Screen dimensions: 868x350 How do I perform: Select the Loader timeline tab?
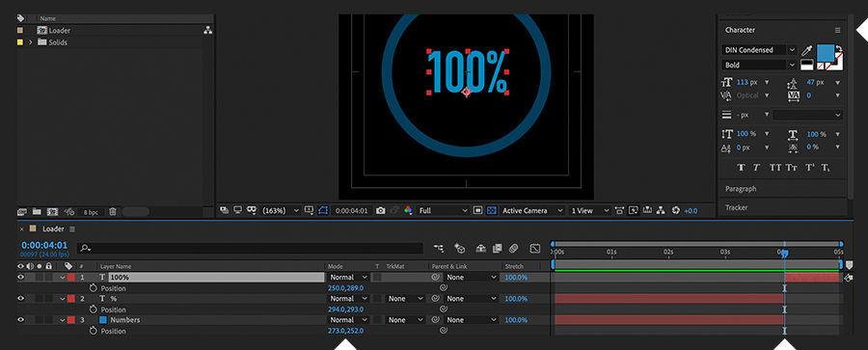pos(53,229)
